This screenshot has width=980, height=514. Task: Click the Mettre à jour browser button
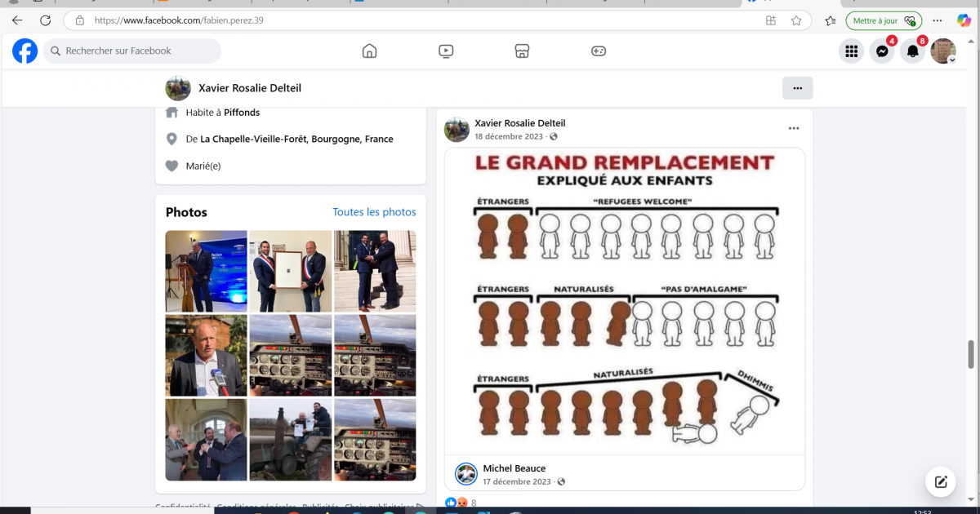(884, 20)
